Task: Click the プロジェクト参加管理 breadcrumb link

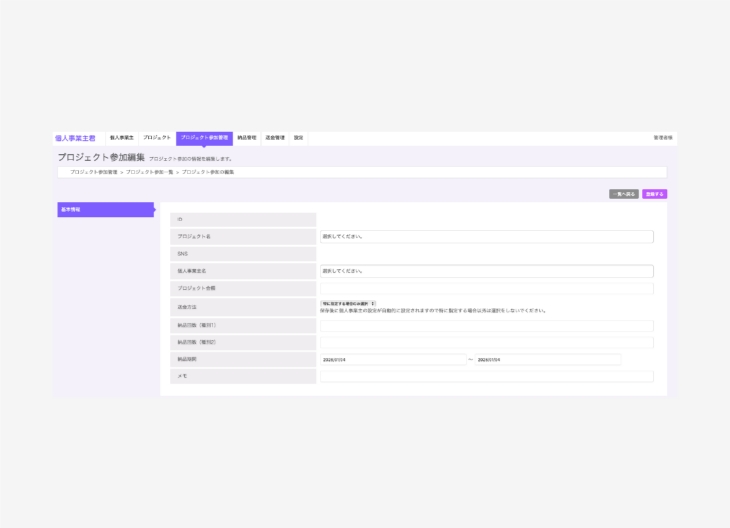Action: point(94,172)
